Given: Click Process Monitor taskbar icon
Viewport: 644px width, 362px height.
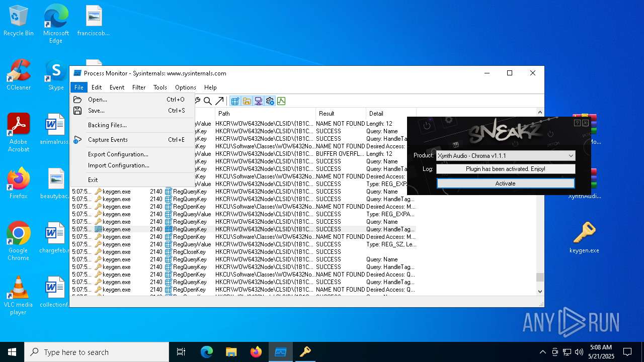Looking at the screenshot, I should (x=281, y=352).
